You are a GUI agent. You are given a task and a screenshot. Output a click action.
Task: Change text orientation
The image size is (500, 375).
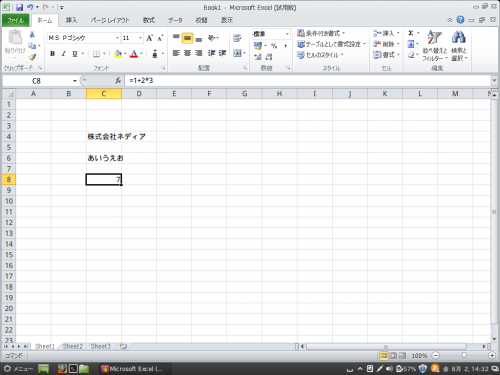211,38
